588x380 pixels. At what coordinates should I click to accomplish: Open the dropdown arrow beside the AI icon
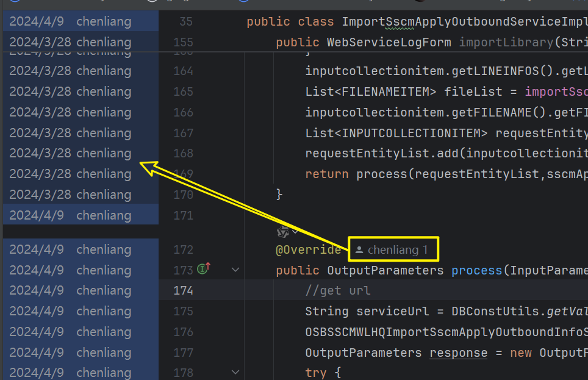pos(296,231)
